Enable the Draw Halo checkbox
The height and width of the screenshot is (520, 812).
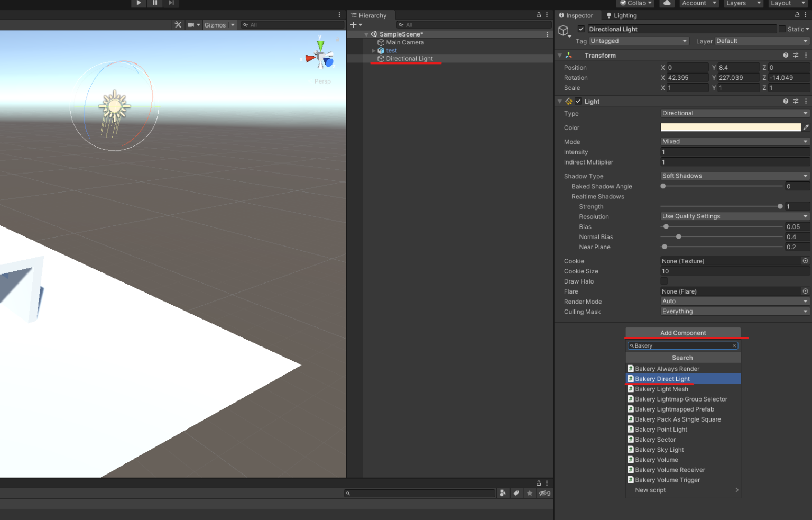pyautogui.click(x=664, y=281)
